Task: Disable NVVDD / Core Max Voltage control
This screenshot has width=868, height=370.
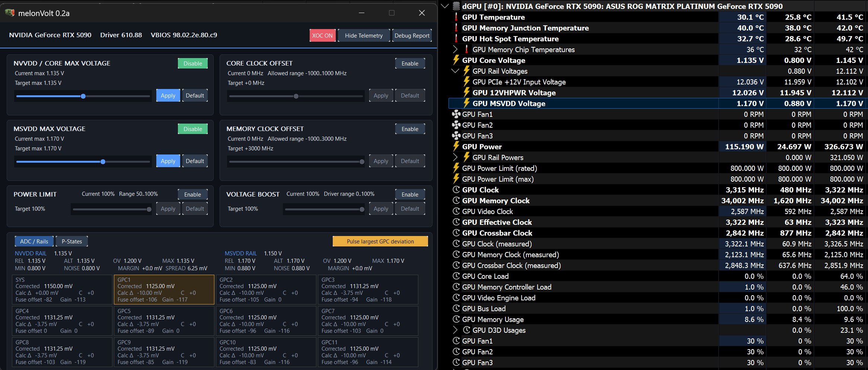Action: (193, 64)
